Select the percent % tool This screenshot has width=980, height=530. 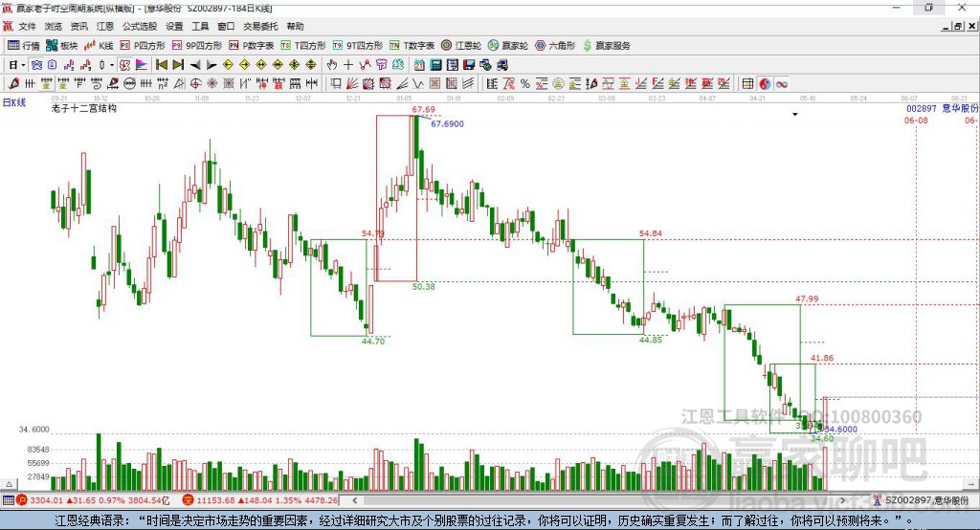[525, 84]
